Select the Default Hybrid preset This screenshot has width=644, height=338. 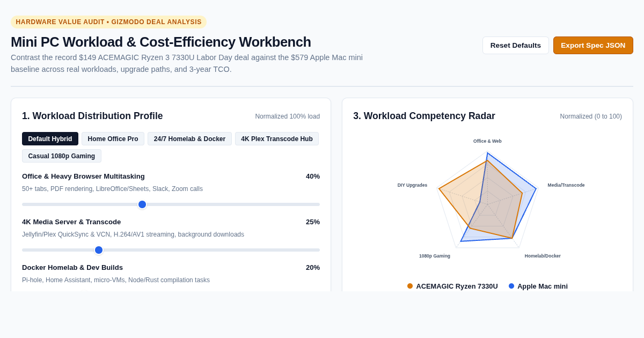[50, 139]
